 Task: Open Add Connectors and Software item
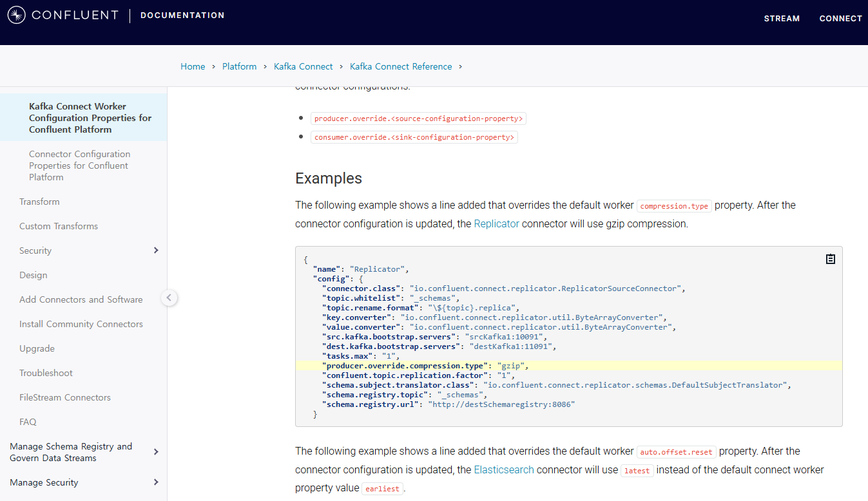click(81, 299)
